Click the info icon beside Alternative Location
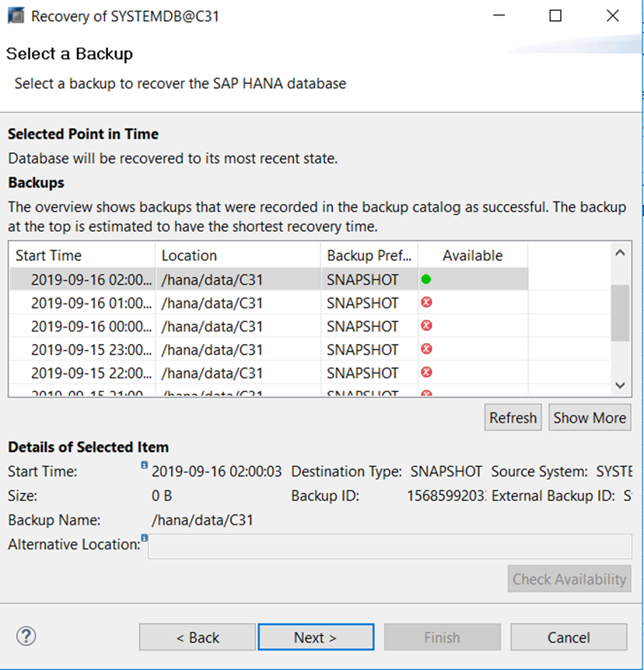644x670 pixels. pyautogui.click(x=145, y=538)
